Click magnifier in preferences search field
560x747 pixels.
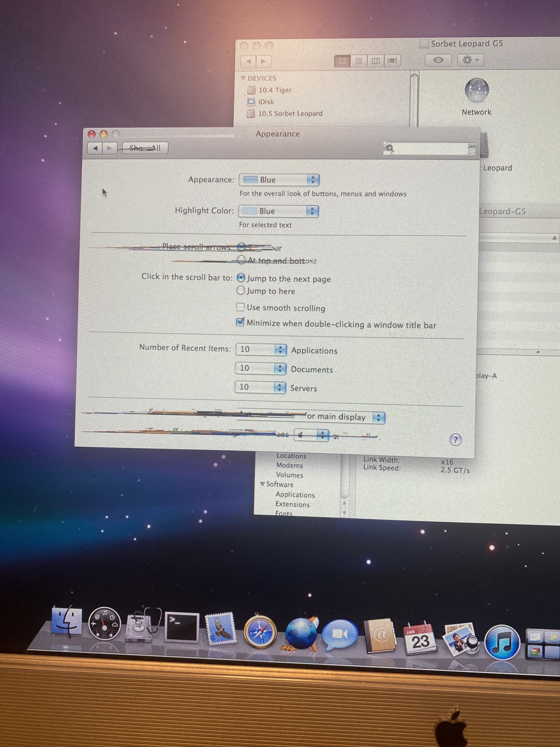[x=389, y=148]
